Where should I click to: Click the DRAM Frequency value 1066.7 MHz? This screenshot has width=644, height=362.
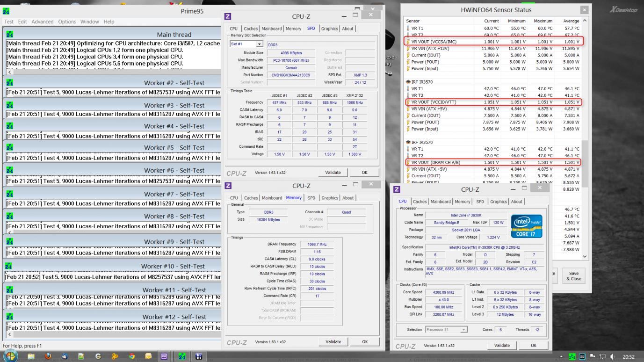[x=317, y=244]
